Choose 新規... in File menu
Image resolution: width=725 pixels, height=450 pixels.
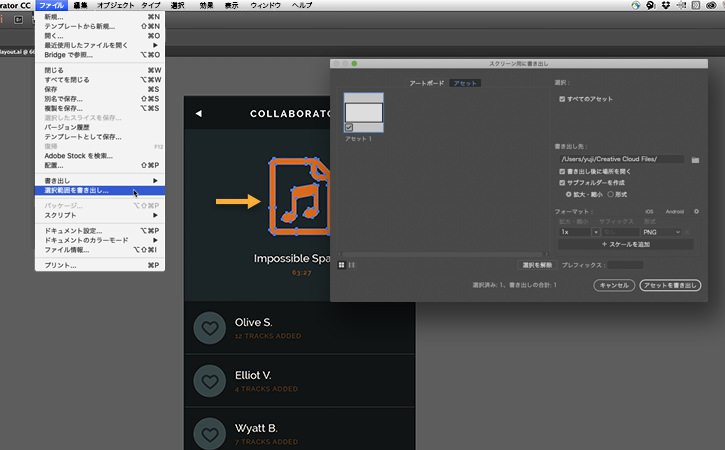click(x=100, y=17)
